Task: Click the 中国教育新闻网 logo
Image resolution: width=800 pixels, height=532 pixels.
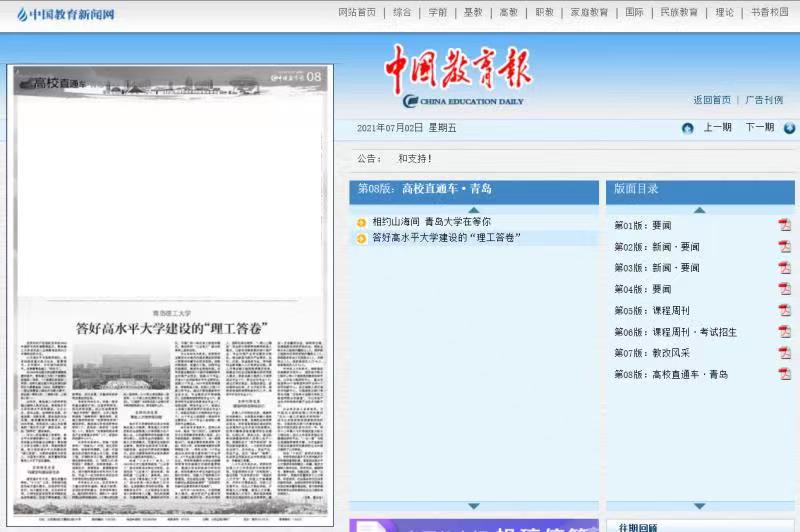Action: (x=66, y=14)
